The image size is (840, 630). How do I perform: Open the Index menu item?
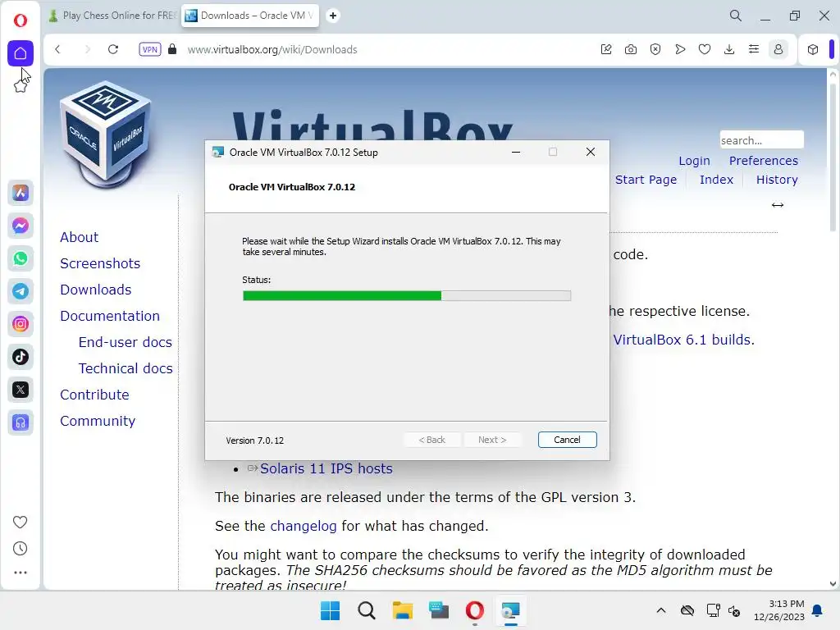[x=716, y=180]
